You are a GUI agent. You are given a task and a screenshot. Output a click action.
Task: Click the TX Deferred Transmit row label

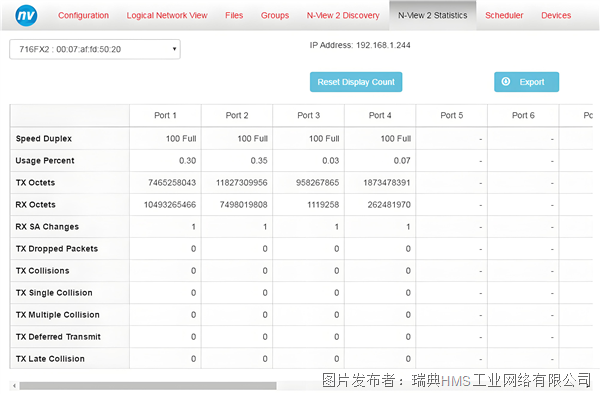click(58, 337)
